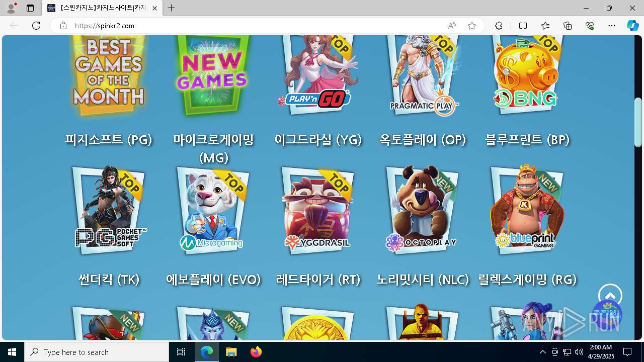Open the browser Extensions icon
This screenshot has height=362, width=644.
[x=499, y=26]
